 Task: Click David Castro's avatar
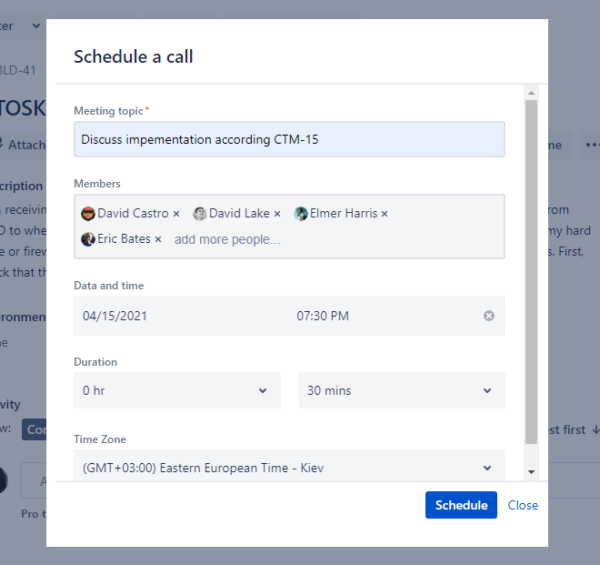(88, 213)
